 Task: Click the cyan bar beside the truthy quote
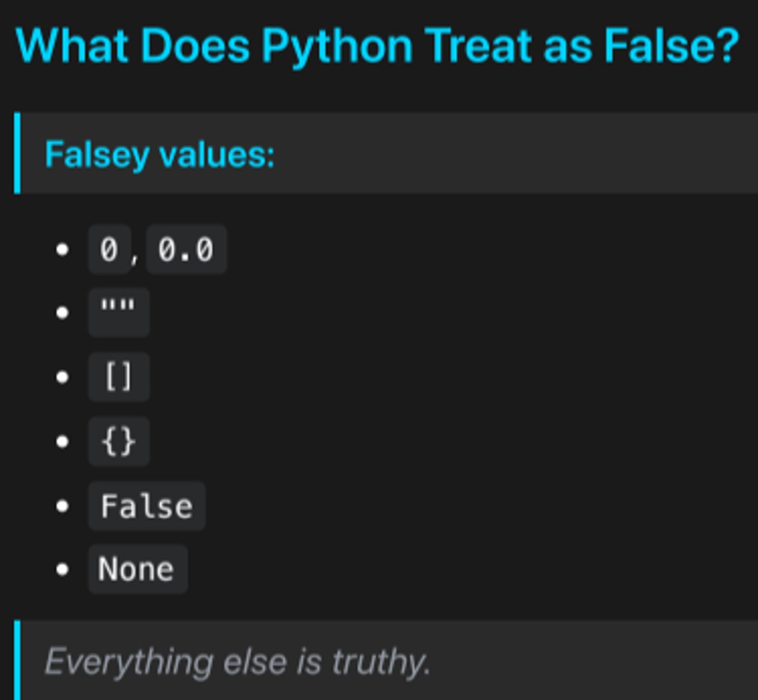17,660
